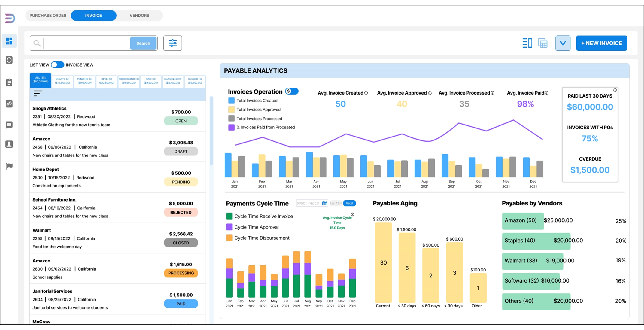Open the circular refresh icon in sidebar
The width and height of the screenshot is (644, 330).
9,60
